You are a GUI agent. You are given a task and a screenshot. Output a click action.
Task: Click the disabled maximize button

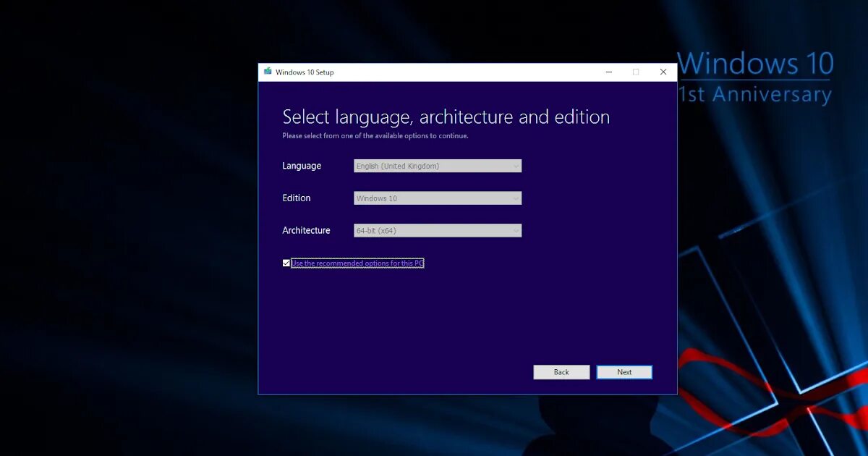[x=636, y=72]
